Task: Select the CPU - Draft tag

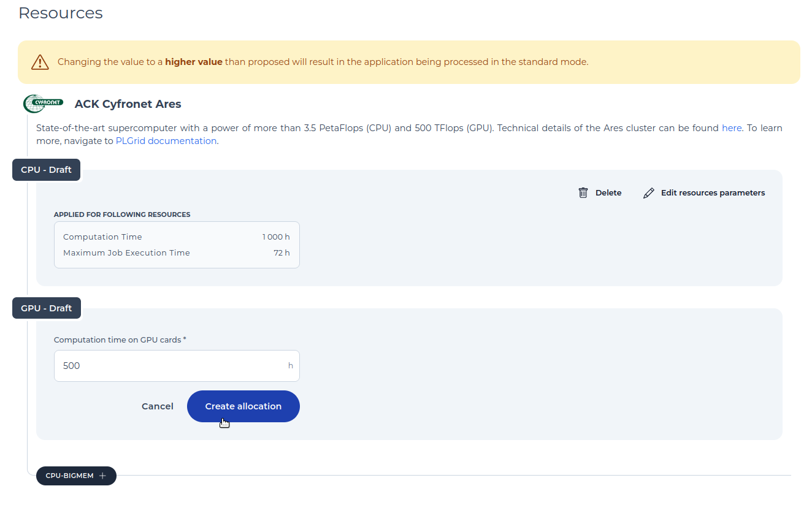Action: pyautogui.click(x=47, y=170)
